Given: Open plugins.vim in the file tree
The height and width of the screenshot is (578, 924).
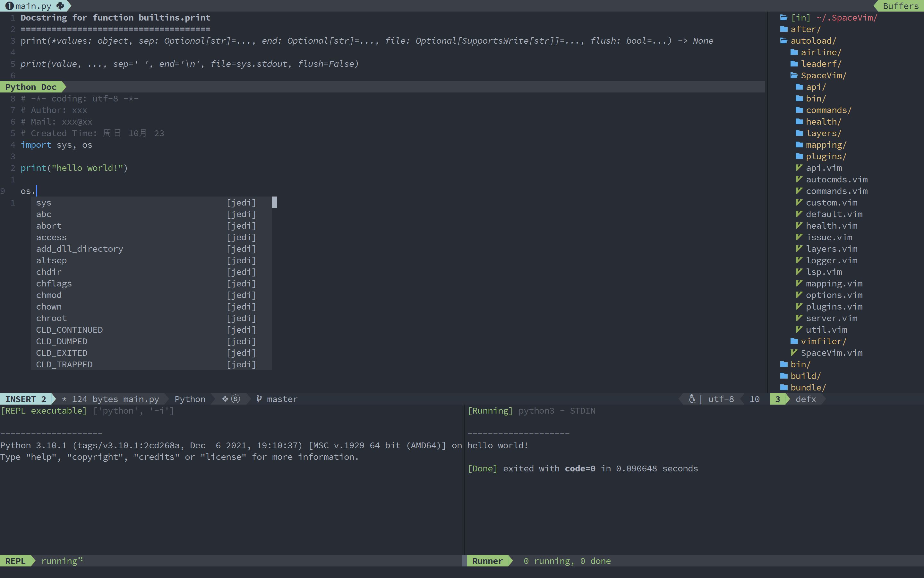Looking at the screenshot, I should pos(834,307).
